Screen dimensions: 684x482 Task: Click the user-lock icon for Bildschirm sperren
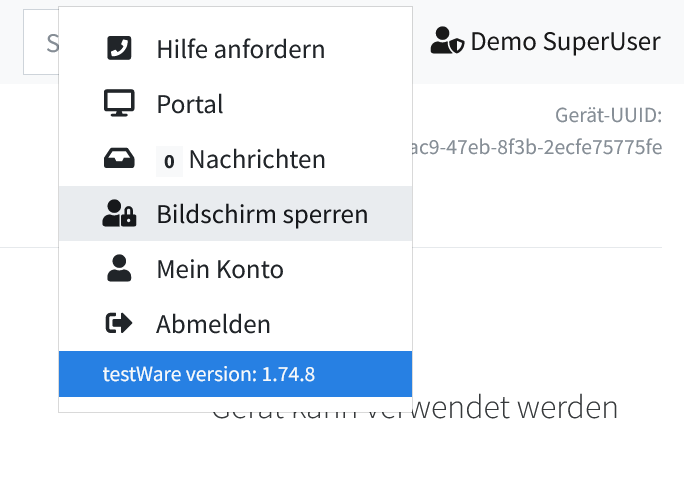coord(119,214)
